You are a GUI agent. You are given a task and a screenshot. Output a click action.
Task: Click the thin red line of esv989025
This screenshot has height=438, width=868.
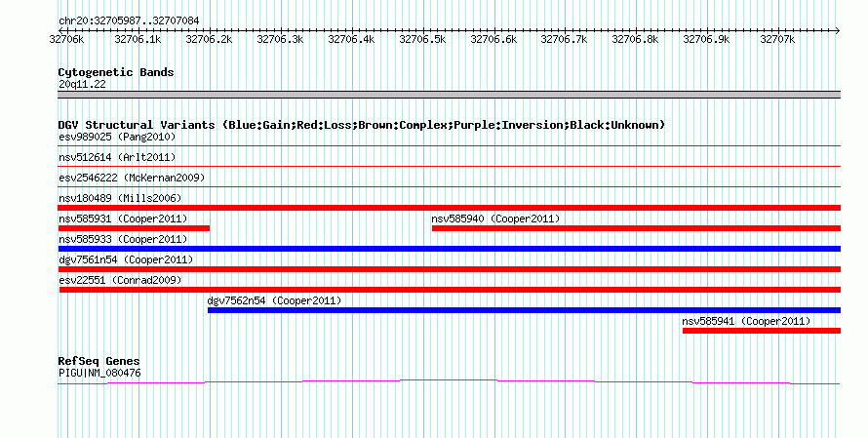pos(450,145)
